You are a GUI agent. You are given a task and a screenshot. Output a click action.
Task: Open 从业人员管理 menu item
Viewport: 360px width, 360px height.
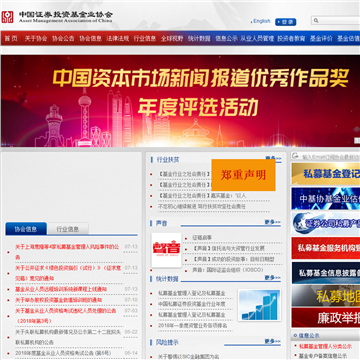[257, 38]
